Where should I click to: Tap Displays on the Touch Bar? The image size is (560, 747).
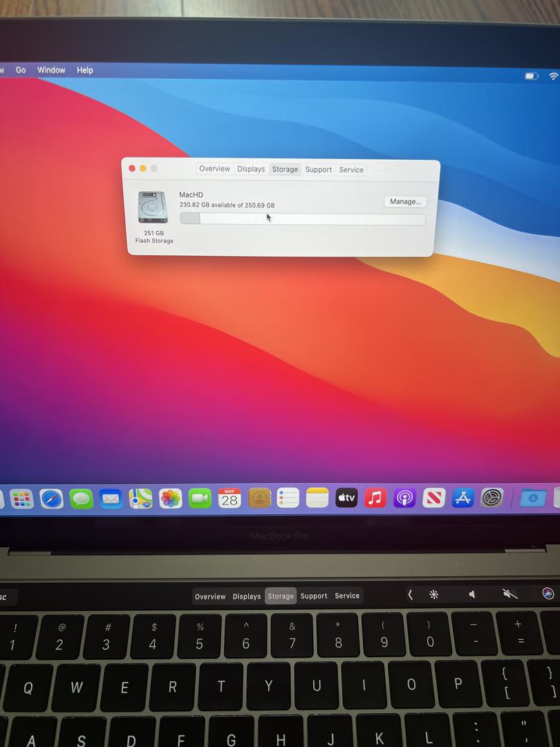click(x=247, y=596)
